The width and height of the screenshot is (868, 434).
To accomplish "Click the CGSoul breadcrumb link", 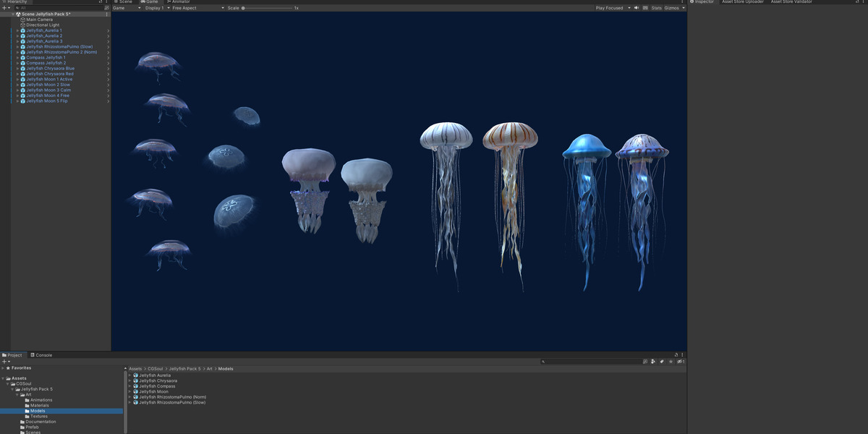I will click(x=156, y=369).
